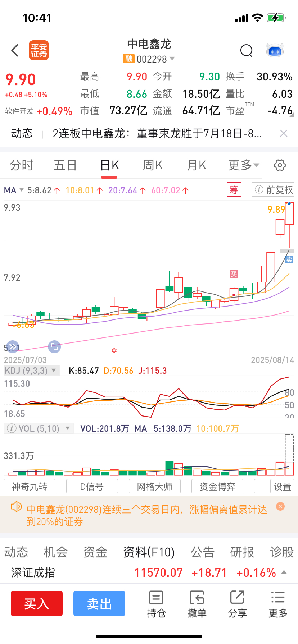
Task: Open 持仓 holdings icon
Action: [x=156, y=604]
